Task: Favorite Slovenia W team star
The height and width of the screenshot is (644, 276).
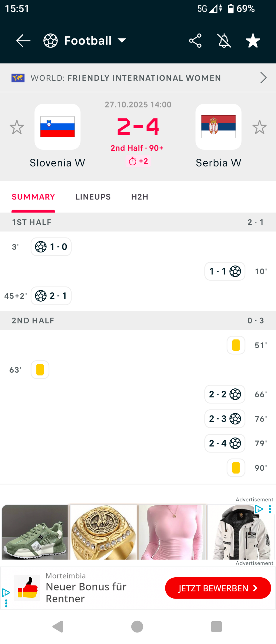Action: [17, 127]
